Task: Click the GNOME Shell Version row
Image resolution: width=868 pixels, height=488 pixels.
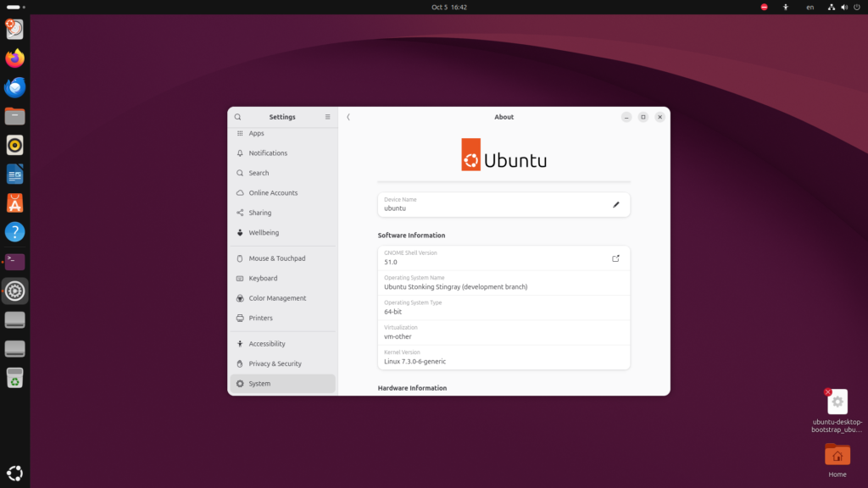Action: pos(504,258)
